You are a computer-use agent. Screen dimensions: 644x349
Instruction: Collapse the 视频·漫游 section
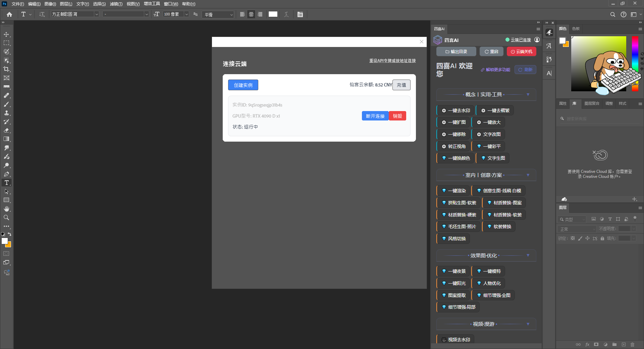click(528, 324)
